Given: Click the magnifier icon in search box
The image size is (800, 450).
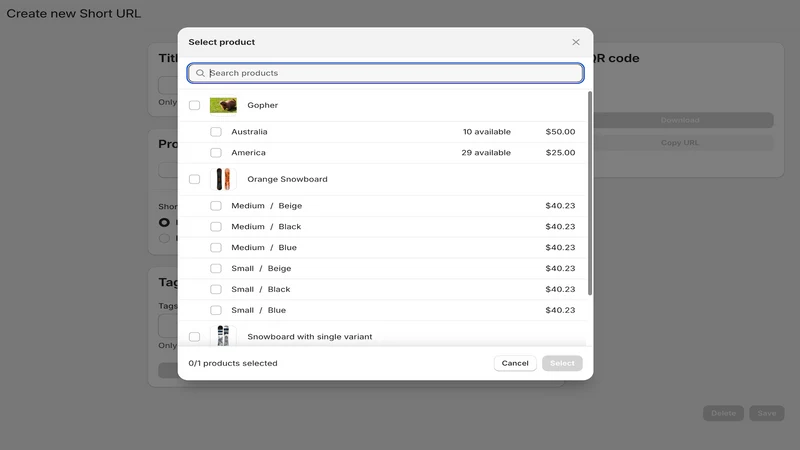Looking at the screenshot, I should tap(200, 73).
